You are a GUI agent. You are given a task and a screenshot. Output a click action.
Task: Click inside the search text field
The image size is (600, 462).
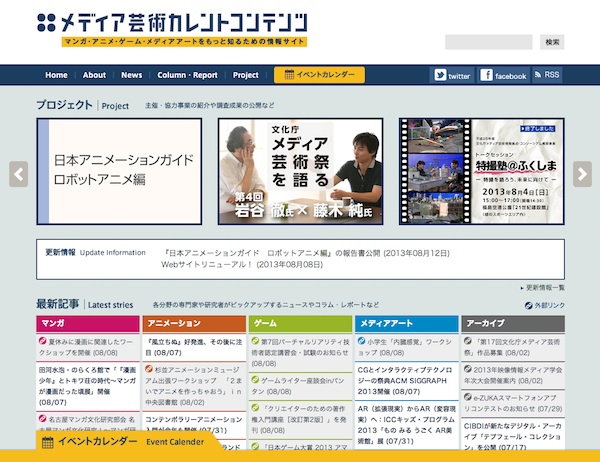[x=488, y=42]
